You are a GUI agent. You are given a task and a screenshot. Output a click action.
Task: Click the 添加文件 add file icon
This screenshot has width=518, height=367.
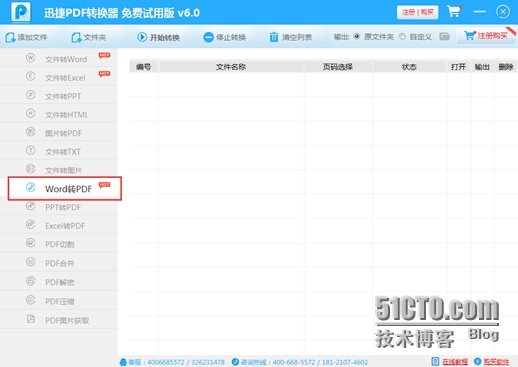click(x=10, y=37)
